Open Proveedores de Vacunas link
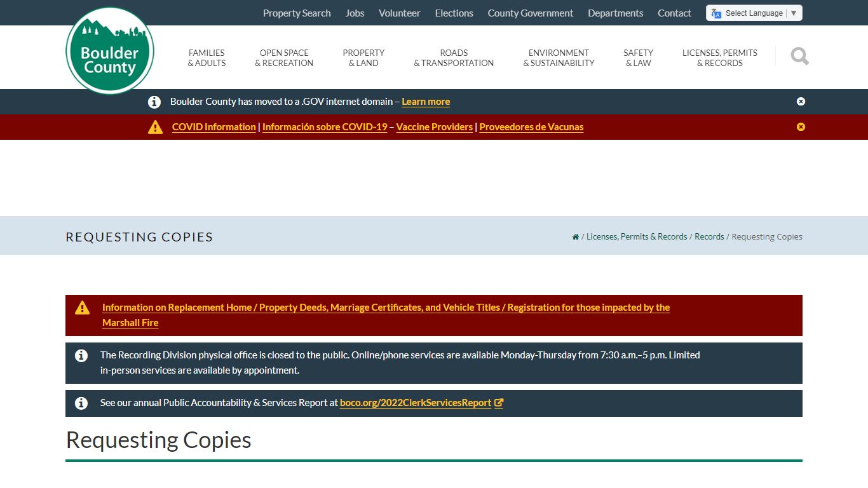This screenshot has width=868, height=488. (x=531, y=127)
